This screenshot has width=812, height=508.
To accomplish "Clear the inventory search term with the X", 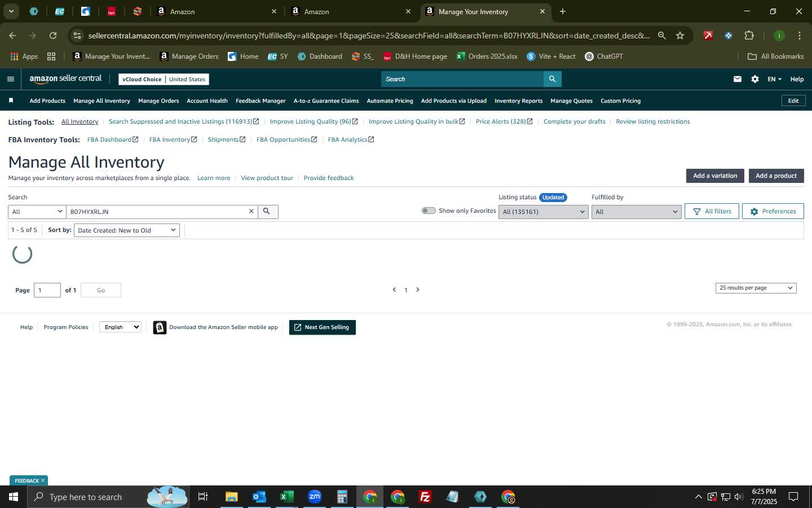I will click(x=251, y=211).
